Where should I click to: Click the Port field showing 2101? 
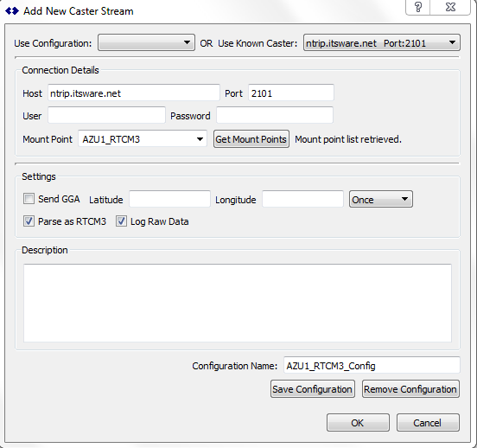pos(291,93)
